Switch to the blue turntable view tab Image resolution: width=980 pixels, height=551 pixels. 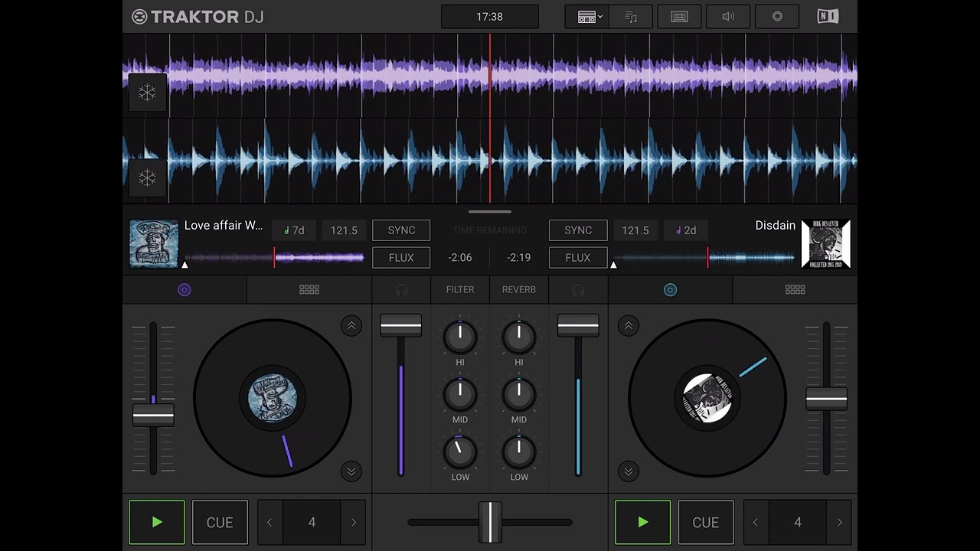[670, 290]
